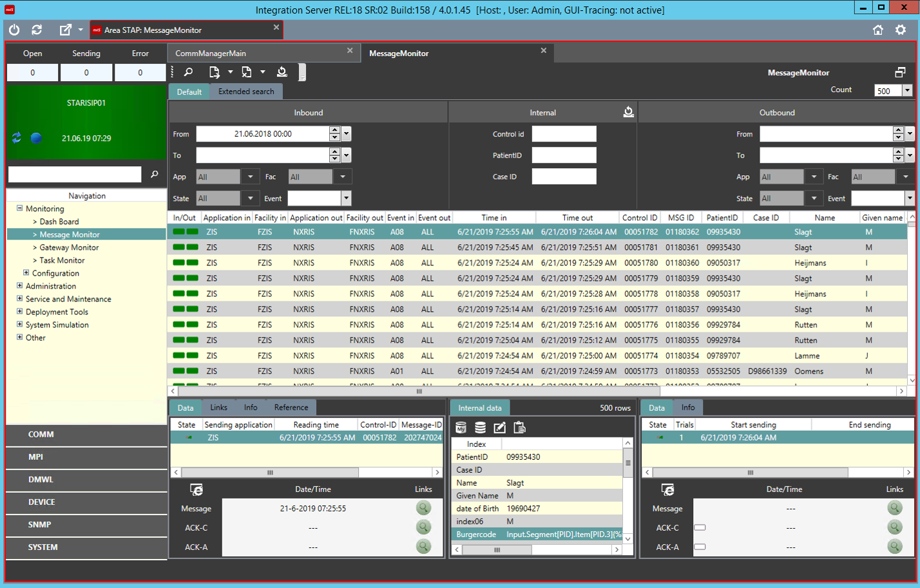This screenshot has width=920, height=588.
Task: Open Count dropdown showing 500
Action: tap(907, 91)
